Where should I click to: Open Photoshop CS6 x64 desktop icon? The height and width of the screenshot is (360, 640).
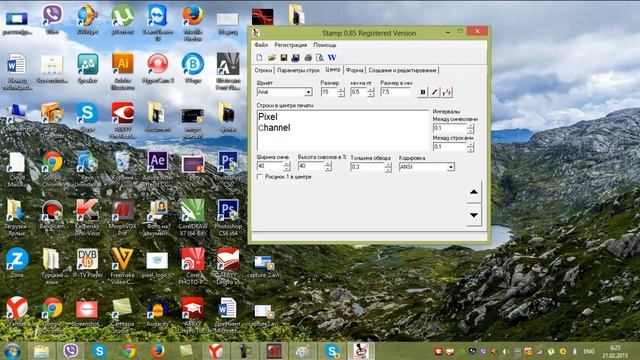(228, 218)
